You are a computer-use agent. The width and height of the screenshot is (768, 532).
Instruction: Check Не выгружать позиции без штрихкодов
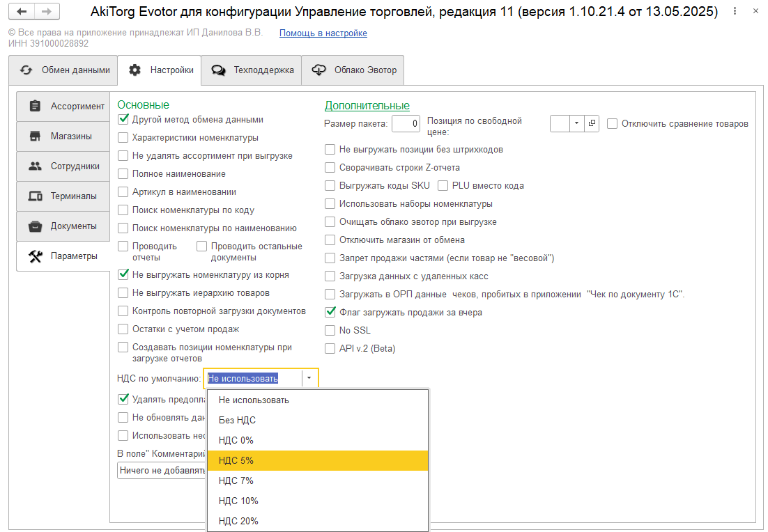click(x=330, y=149)
